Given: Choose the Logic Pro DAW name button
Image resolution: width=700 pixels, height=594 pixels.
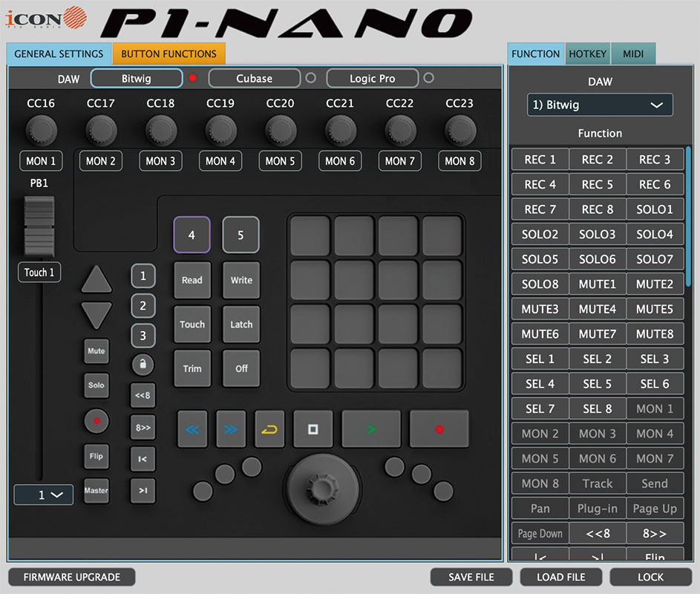Looking at the screenshot, I should coord(373,79).
